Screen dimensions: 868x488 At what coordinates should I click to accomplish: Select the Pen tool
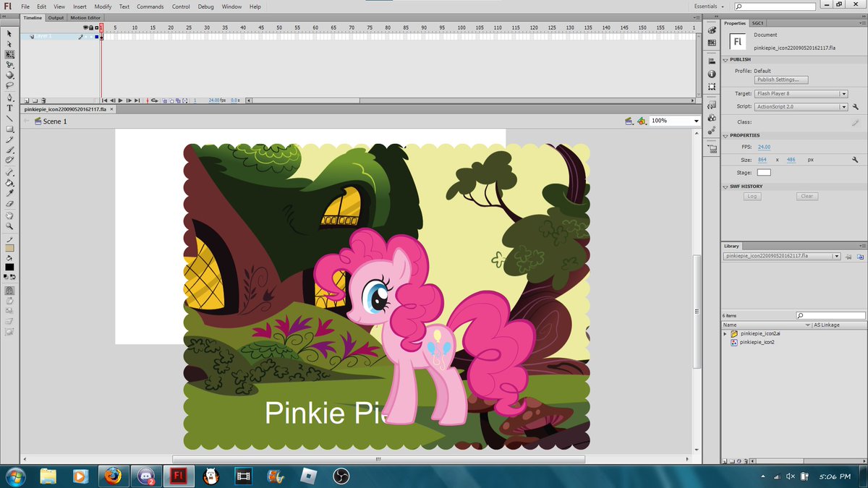(10, 97)
